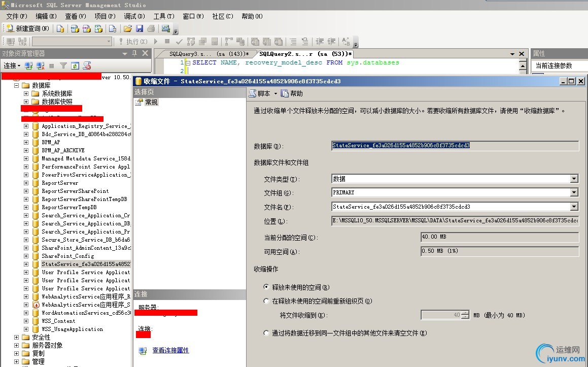Click the 执行 (Execute) button

[x=133, y=42]
